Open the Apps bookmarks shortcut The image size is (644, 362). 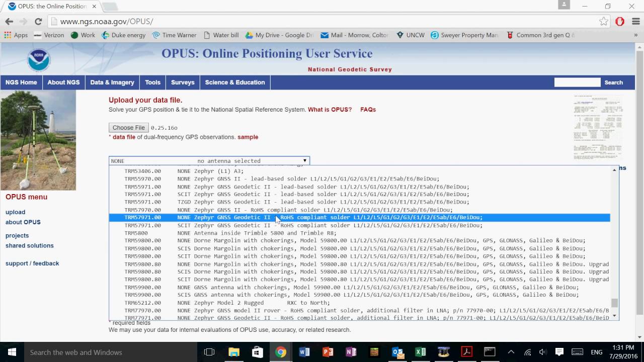click(16, 35)
